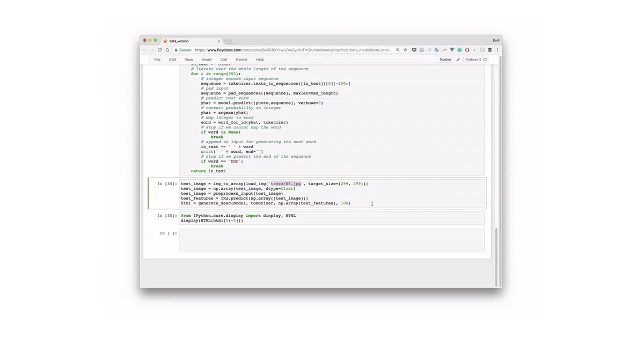Open the Kernel menu
Image resolution: width=644 pixels, height=338 pixels.
[x=241, y=60]
